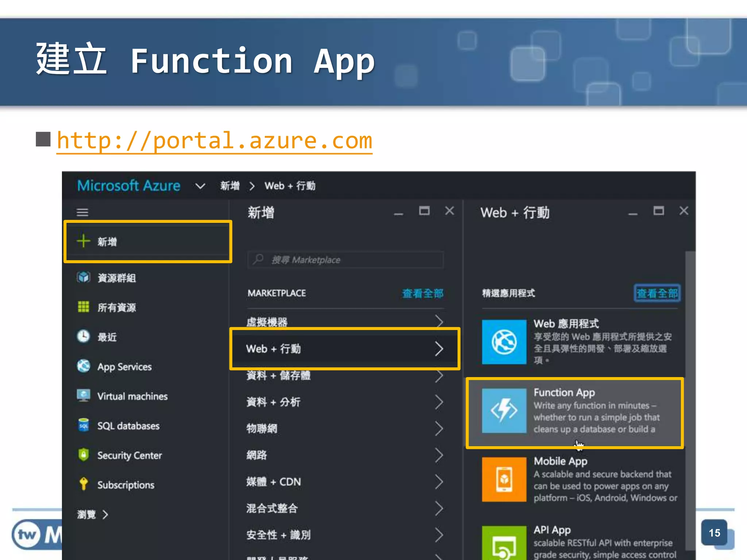Click the magnifier icon in Marketplace search
747x560 pixels.
[x=258, y=260]
